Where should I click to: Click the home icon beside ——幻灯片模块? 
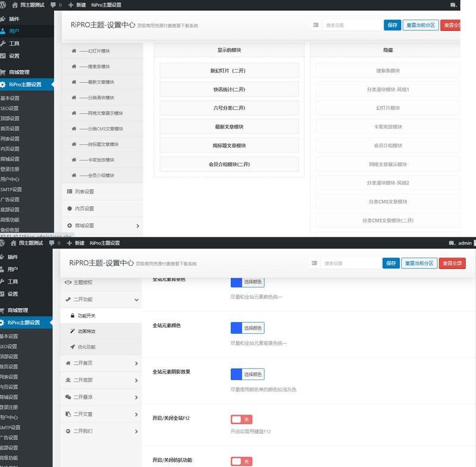74,51
